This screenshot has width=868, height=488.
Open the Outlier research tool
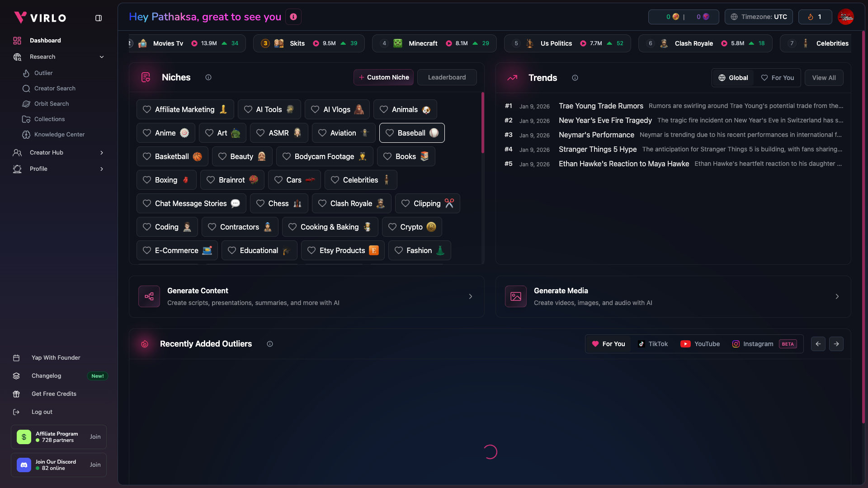point(43,73)
